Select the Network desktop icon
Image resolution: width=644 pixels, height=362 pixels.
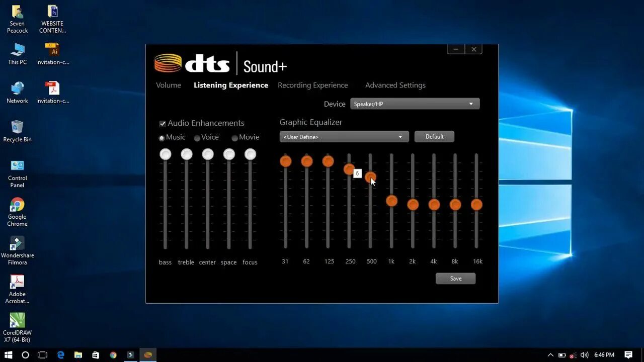coord(17,93)
